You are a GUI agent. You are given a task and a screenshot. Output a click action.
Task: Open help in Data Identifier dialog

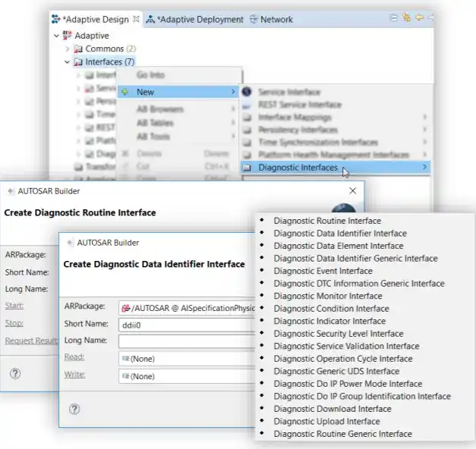coord(74,410)
